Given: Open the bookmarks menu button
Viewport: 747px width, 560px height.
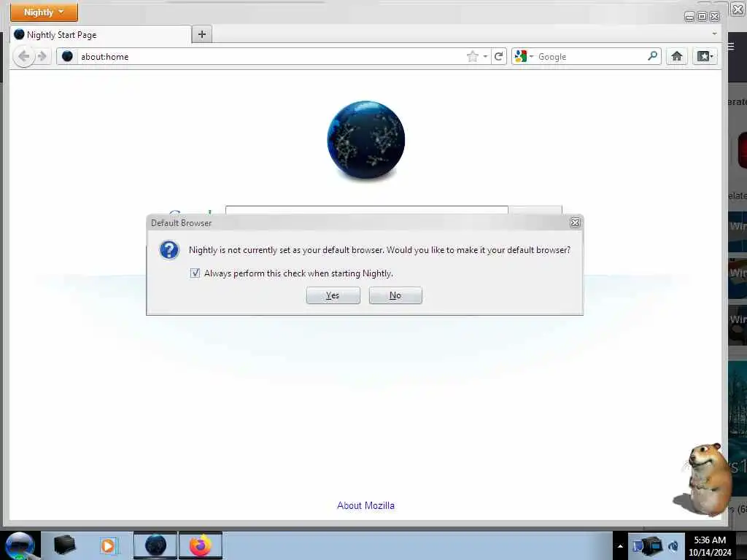Looking at the screenshot, I should (x=705, y=56).
